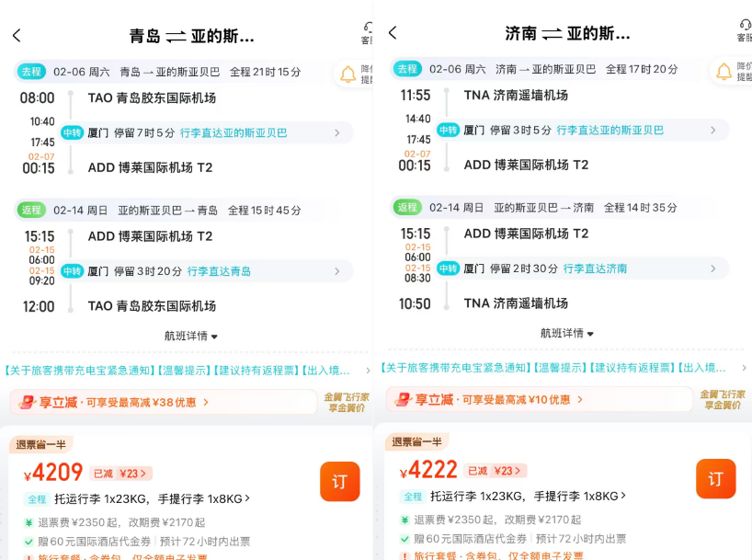Open notices link on the 济南 page

564,368
